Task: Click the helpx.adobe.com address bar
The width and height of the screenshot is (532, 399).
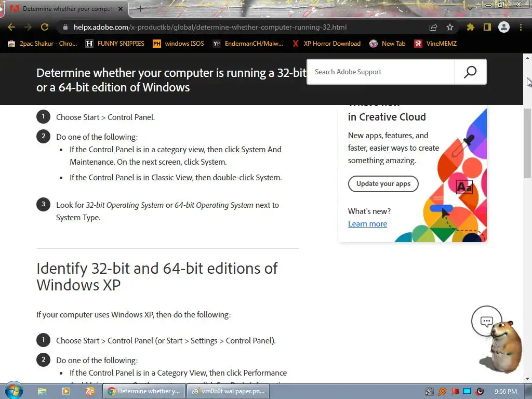Action: [210, 27]
